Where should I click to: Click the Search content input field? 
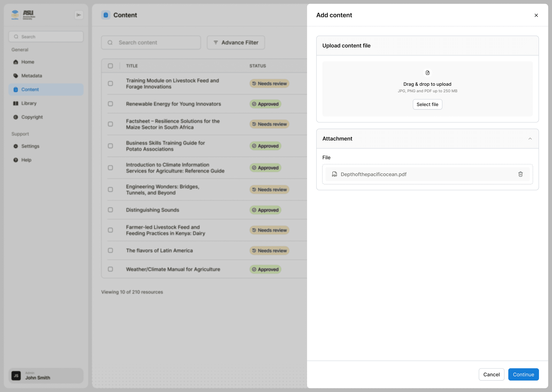point(151,42)
